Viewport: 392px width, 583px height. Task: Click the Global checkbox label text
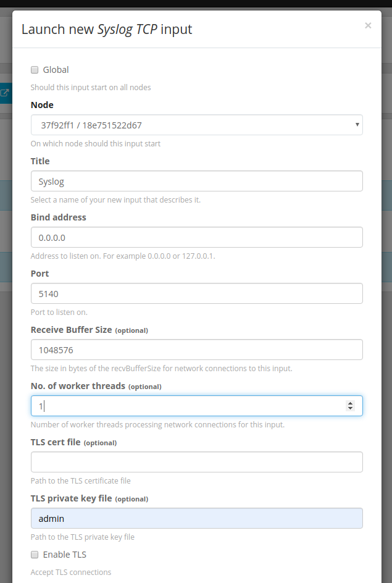[56, 70]
